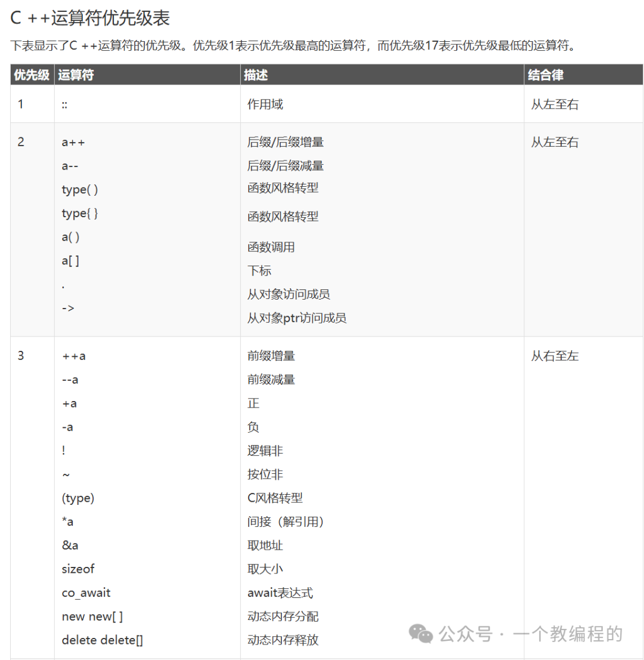Click the sizeof operator entry

tap(78, 569)
